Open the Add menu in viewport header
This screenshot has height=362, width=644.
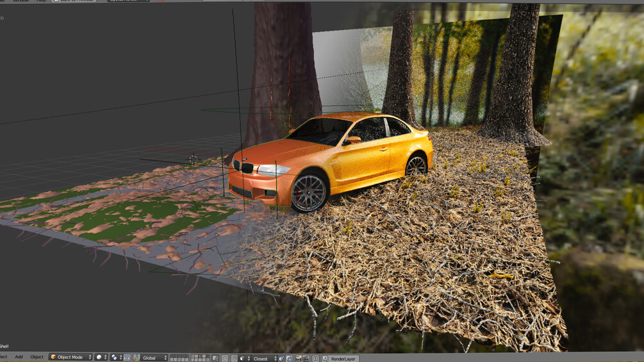tap(19, 357)
